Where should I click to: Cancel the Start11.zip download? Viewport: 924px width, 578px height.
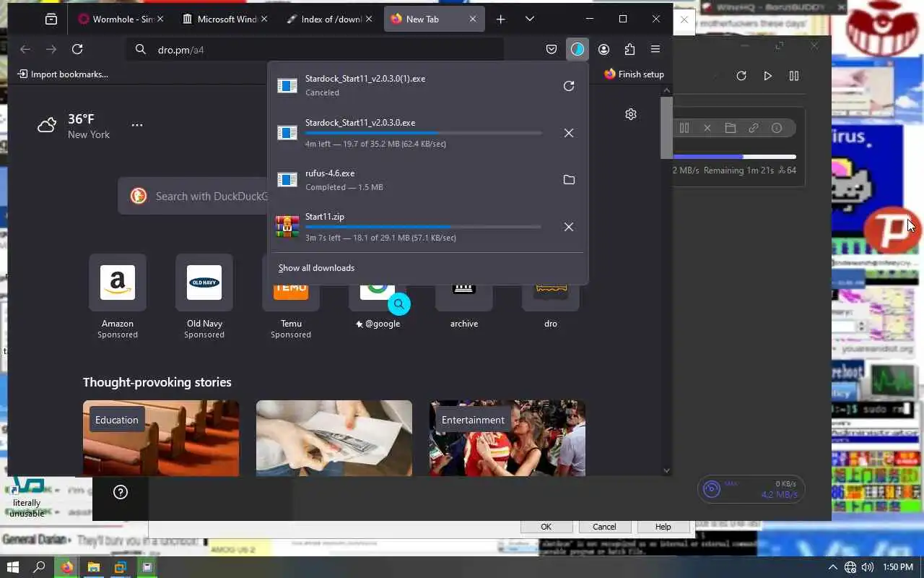569,227
